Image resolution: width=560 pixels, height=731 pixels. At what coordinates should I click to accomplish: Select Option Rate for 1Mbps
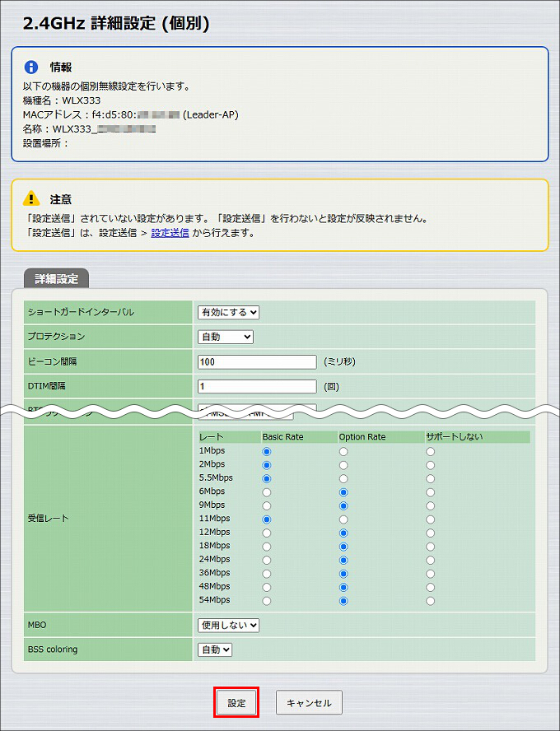coord(343,451)
